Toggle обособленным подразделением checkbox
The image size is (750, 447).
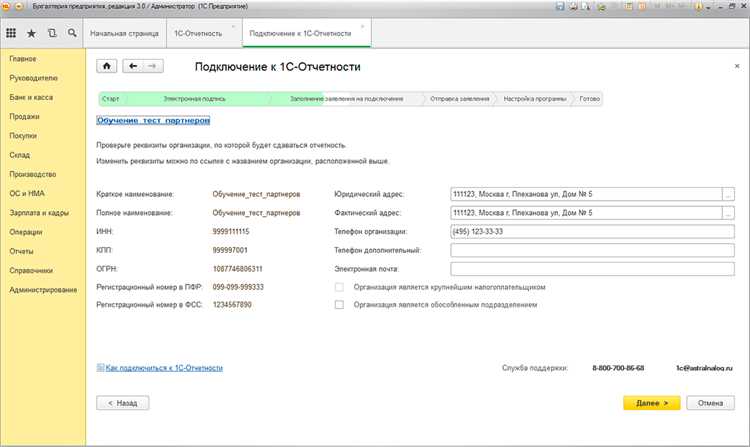pyautogui.click(x=339, y=305)
